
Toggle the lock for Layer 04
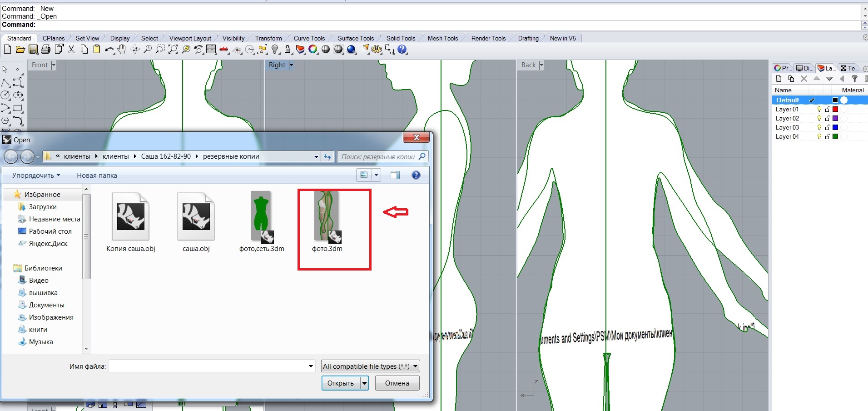click(x=828, y=136)
